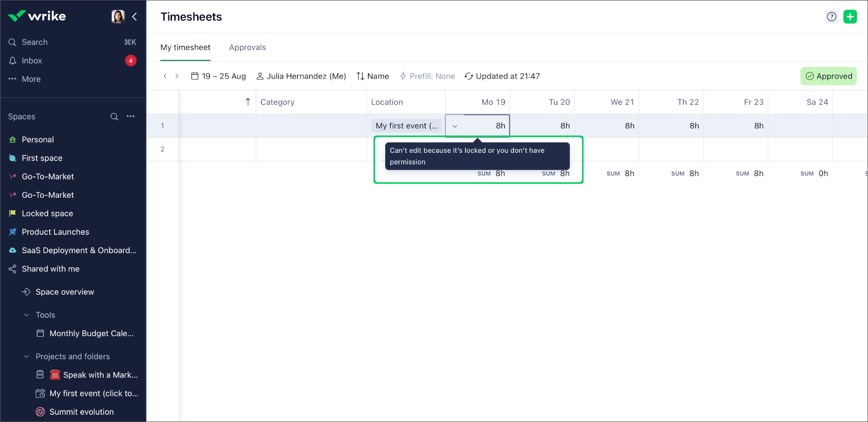Click the search icon in Spaces header

pos(114,117)
